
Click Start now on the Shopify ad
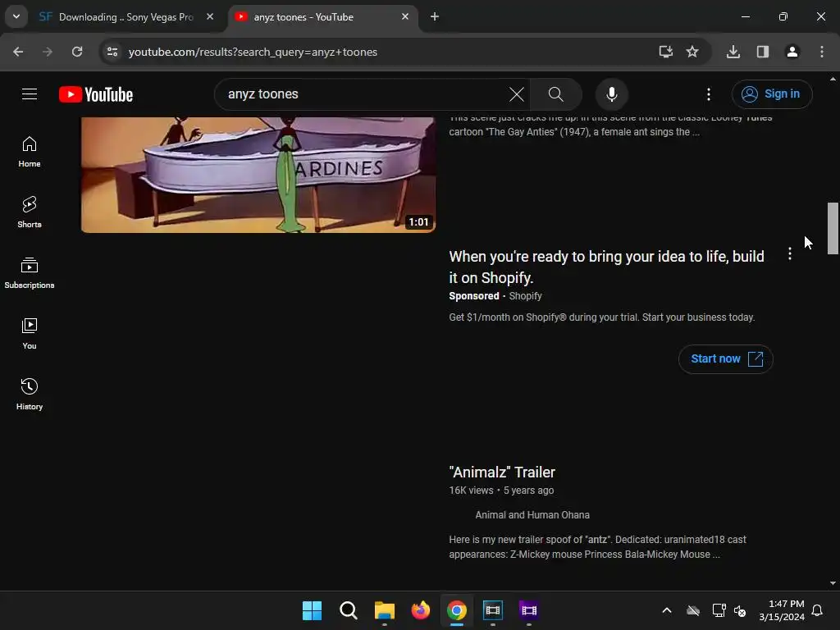[726, 359]
